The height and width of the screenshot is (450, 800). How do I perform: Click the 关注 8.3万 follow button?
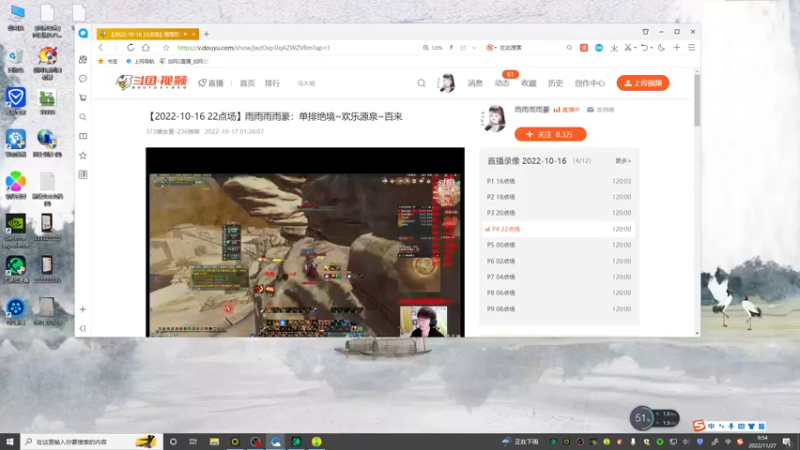tap(551, 134)
